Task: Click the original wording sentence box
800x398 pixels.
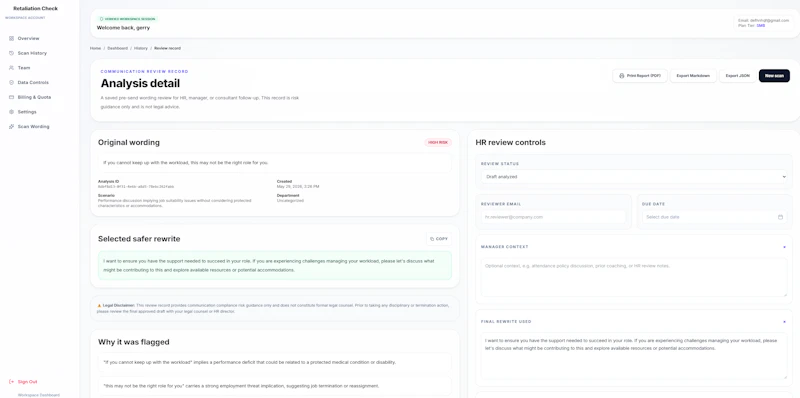Action: [x=274, y=163]
